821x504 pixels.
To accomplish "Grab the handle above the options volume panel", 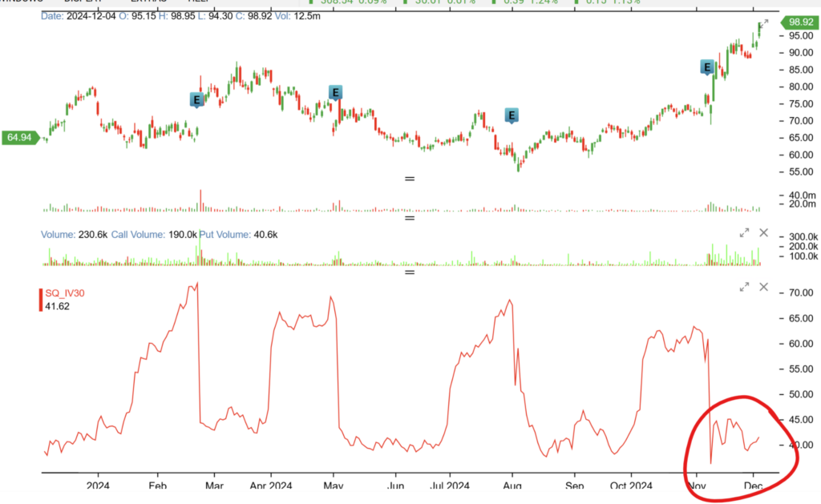I will [410, 218].
